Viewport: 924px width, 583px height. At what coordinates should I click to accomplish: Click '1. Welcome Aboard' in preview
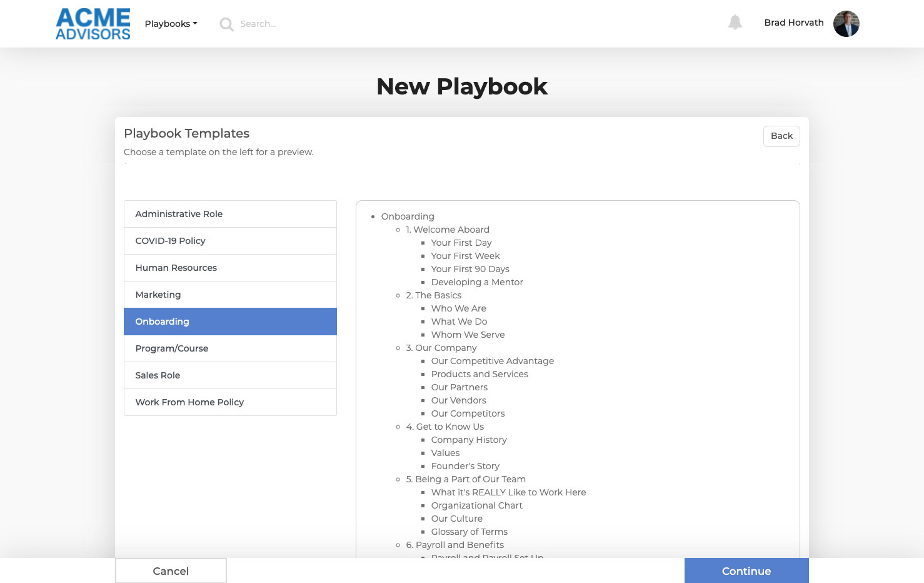tap(448, 230)
